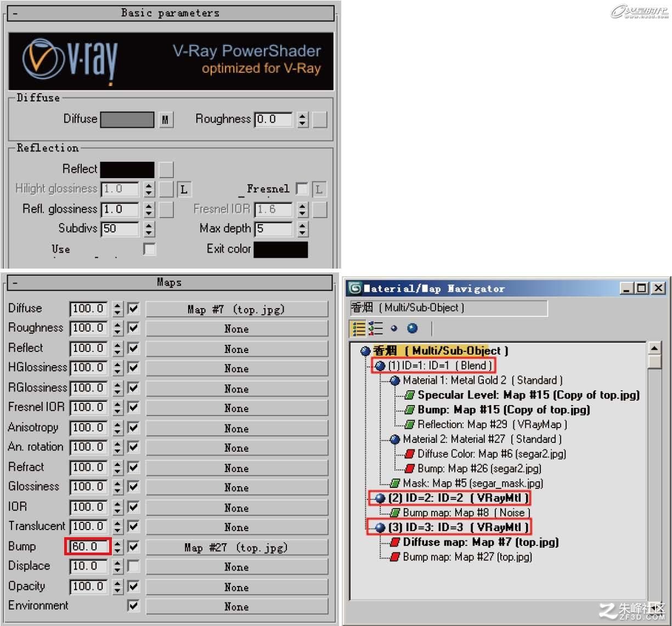Collapse the Maps rollout header
This screenshot has width=672, height=626.
pos(169,283)
